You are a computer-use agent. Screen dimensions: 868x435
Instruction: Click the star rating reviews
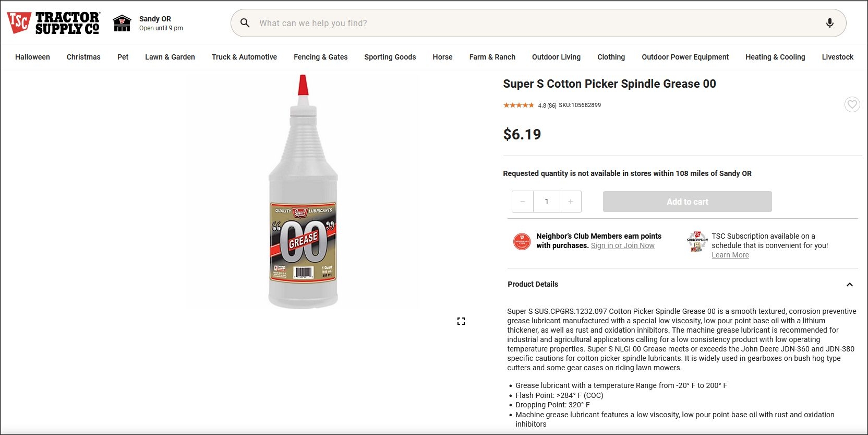coord(518,105)
